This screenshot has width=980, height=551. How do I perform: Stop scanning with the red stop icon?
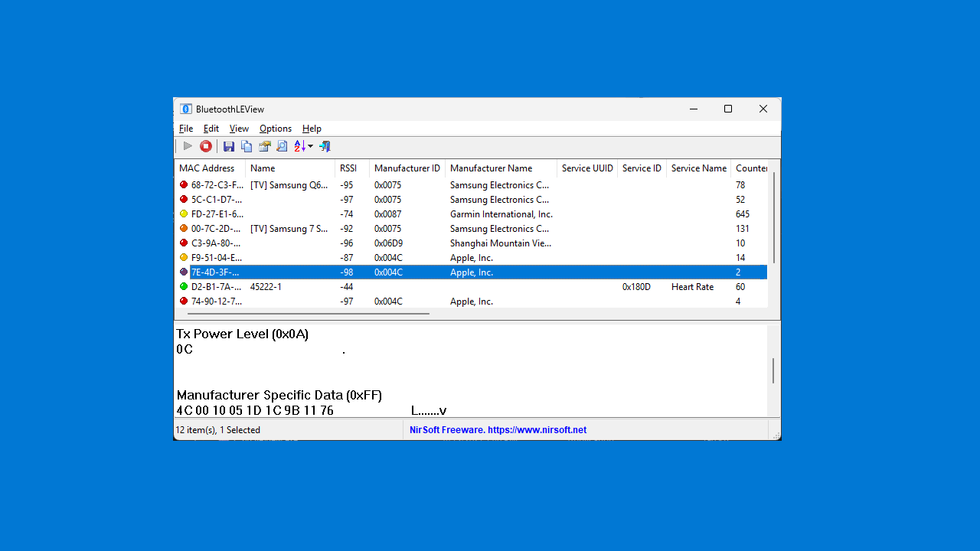206,146
